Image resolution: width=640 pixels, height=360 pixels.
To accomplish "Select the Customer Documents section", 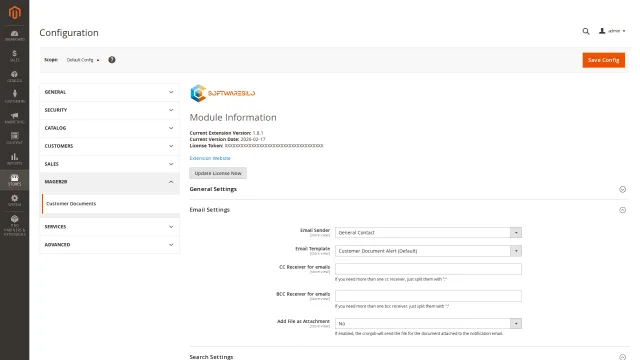I will 110,204.
